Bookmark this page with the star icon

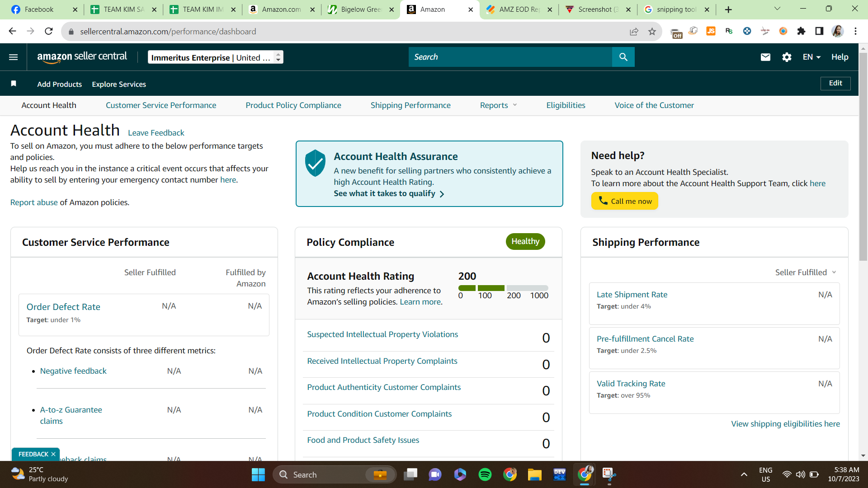652,31
